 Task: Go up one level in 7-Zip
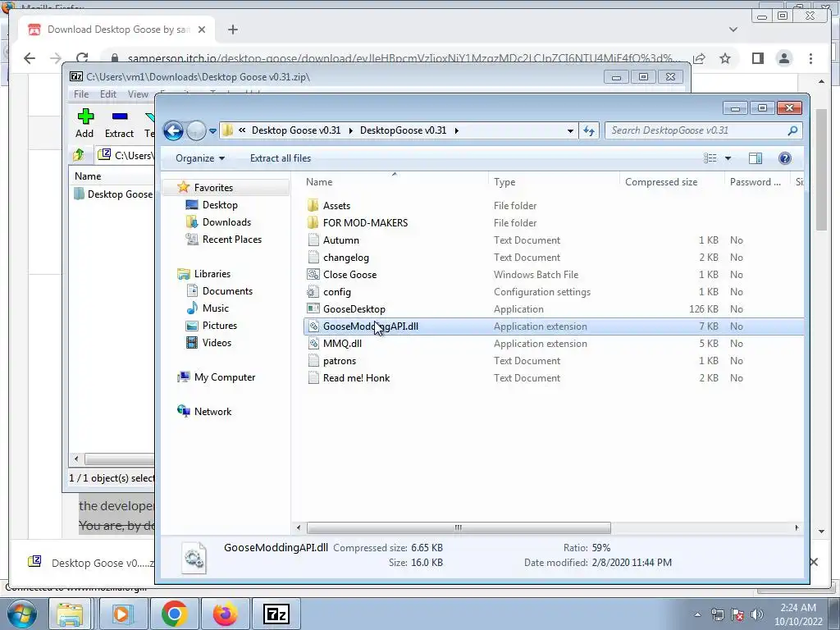point(79,155)
